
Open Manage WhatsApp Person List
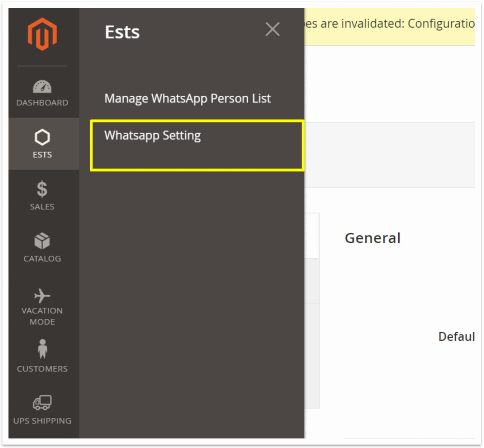click(187, 98)
